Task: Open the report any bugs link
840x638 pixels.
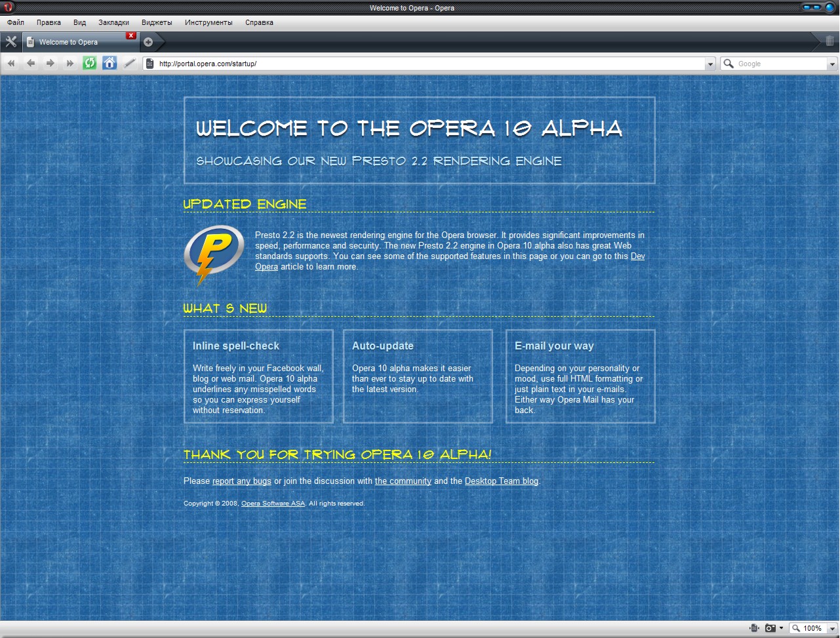Action: 242,481
